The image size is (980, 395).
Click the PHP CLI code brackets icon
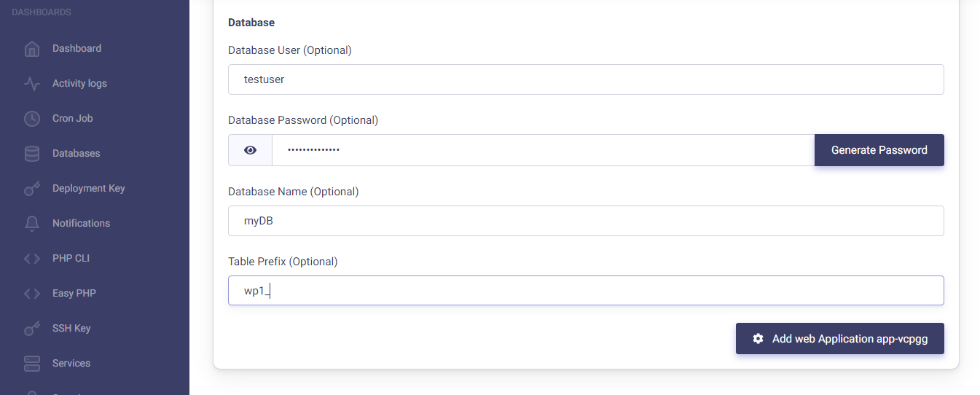(x=32, y=259)
